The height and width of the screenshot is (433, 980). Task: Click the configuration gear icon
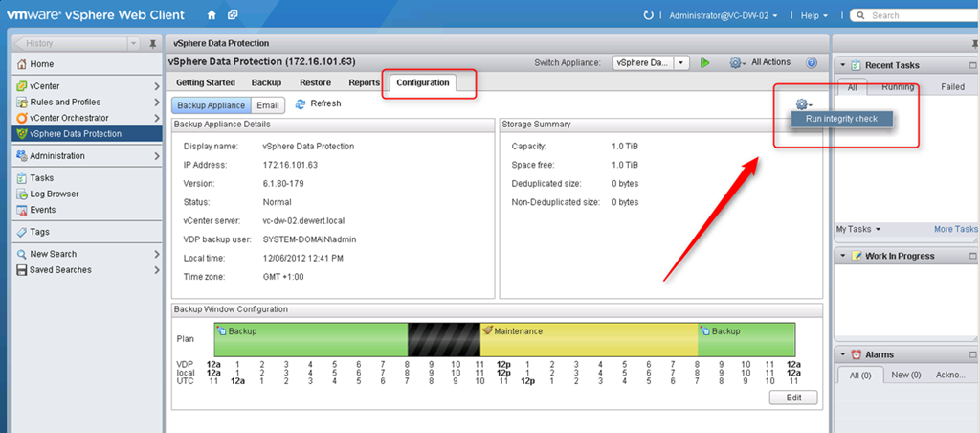coord(803,104)
